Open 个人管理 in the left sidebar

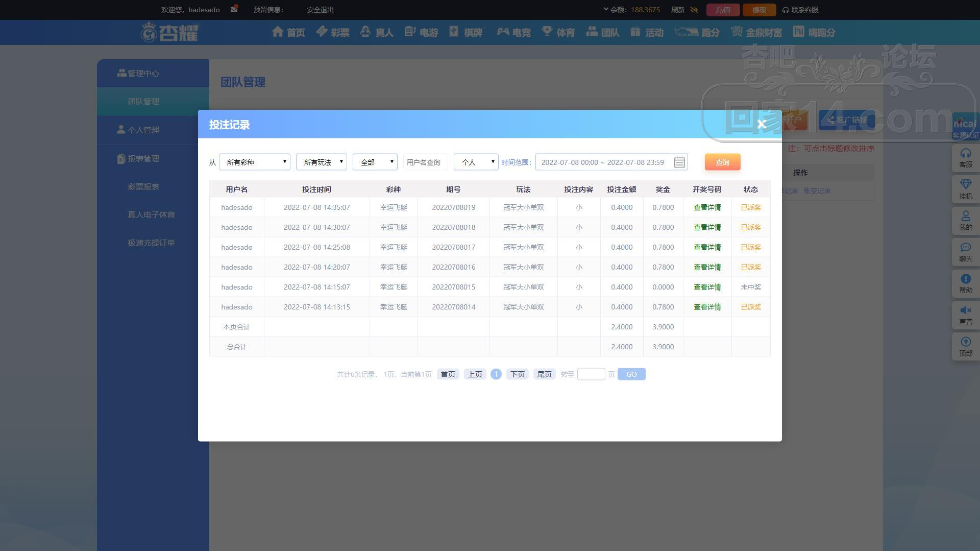click(153, 130)
